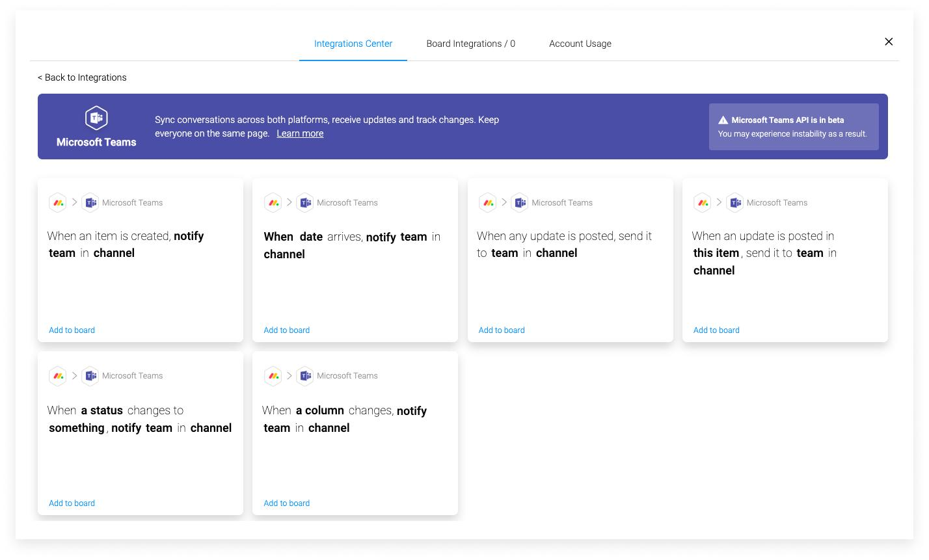Switch to the Integrations Center tab
The height and width of the screenshot is (560, 929).
point(353,44)
